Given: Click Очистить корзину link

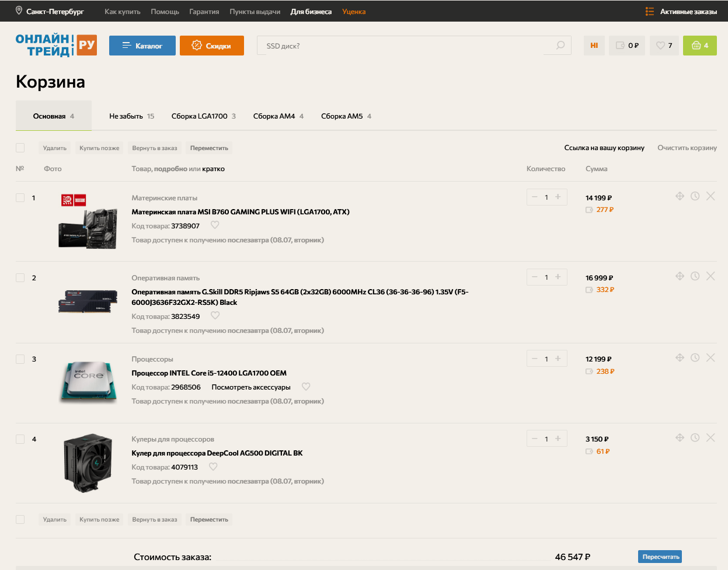Looking at the screenshot, I should coord(687,148).
